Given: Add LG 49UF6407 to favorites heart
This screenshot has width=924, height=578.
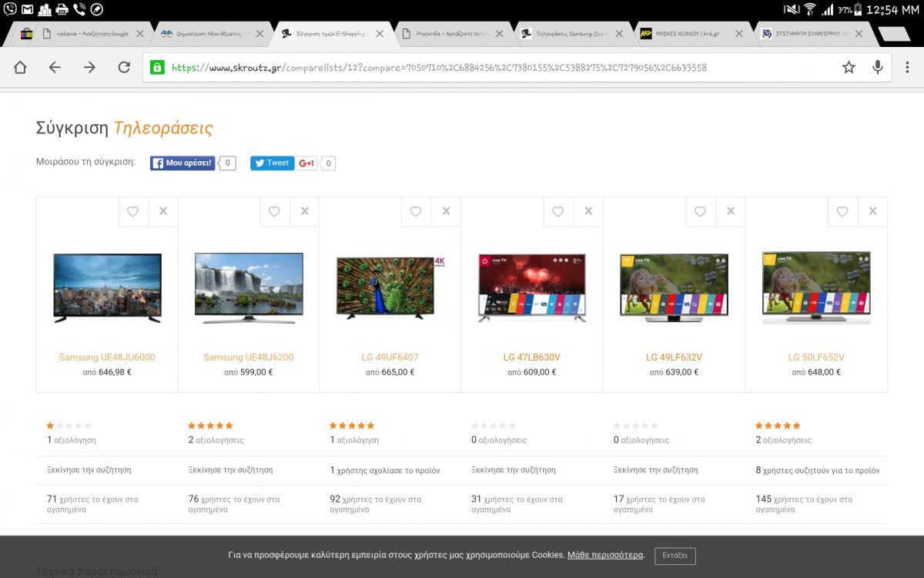Looking at the screenshot, I should (416, 212).
